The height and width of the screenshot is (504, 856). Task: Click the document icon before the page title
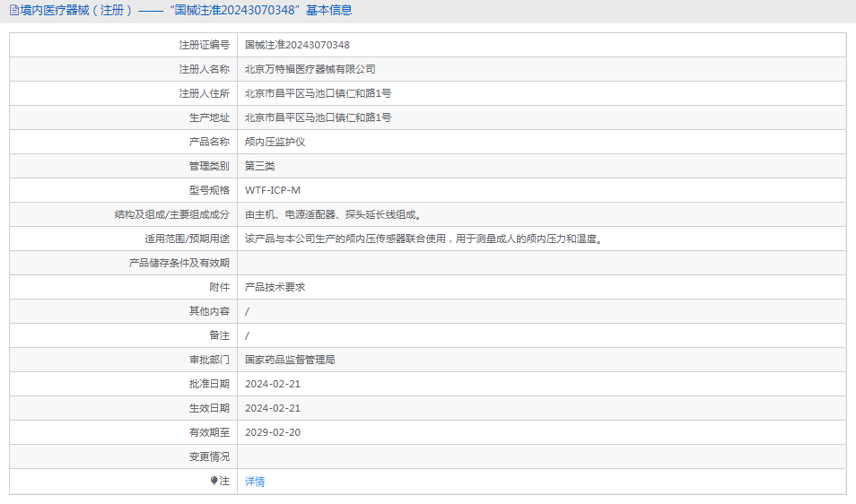(14, 11)
